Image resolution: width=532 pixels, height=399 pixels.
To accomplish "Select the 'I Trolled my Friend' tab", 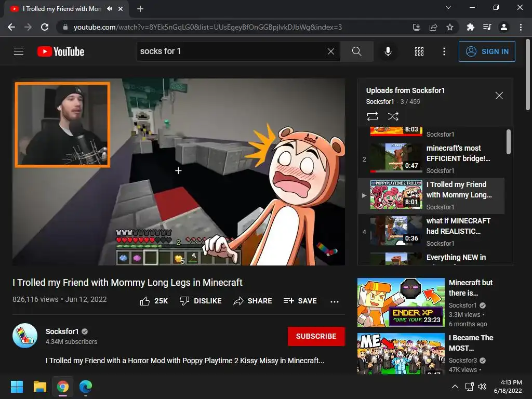I will point(66,9).
